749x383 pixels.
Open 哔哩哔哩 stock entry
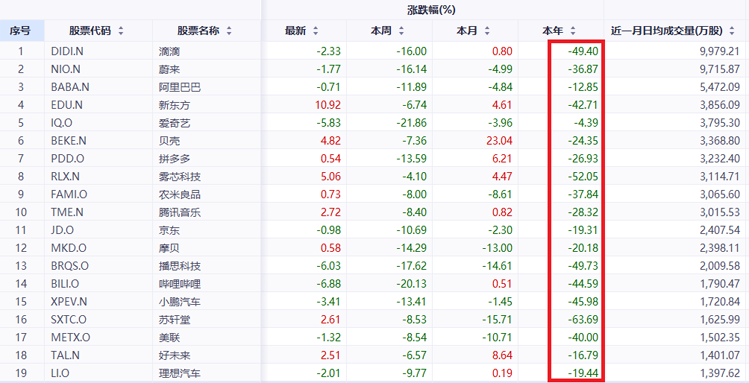[x=180, y=284]
